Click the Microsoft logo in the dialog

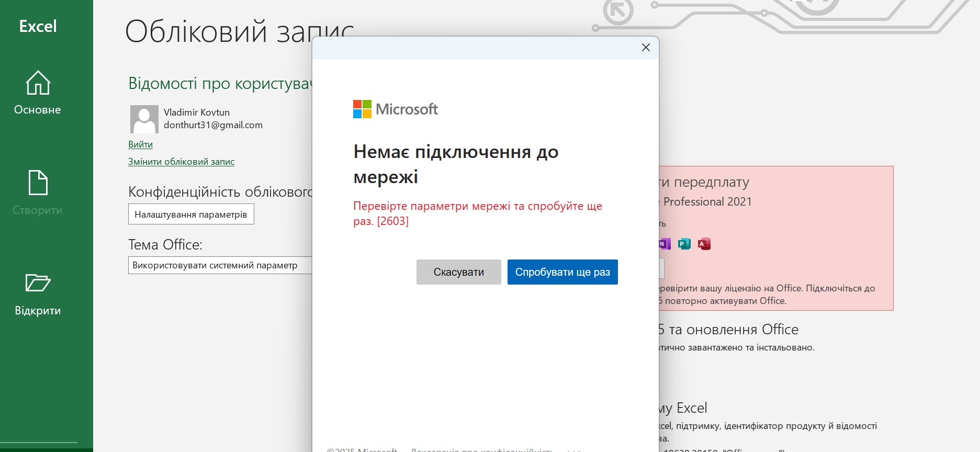tap(395, 109)
